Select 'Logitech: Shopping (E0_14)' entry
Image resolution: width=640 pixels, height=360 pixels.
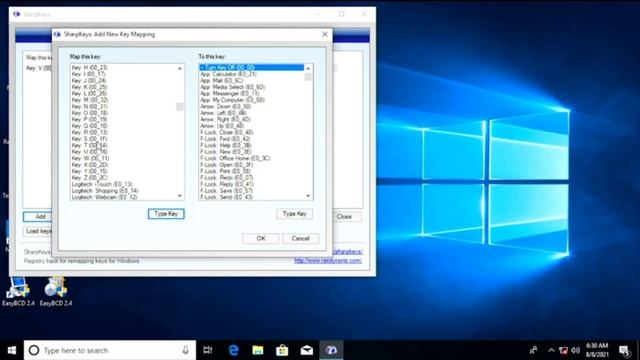pyautogui.click(x=105, y=191)
